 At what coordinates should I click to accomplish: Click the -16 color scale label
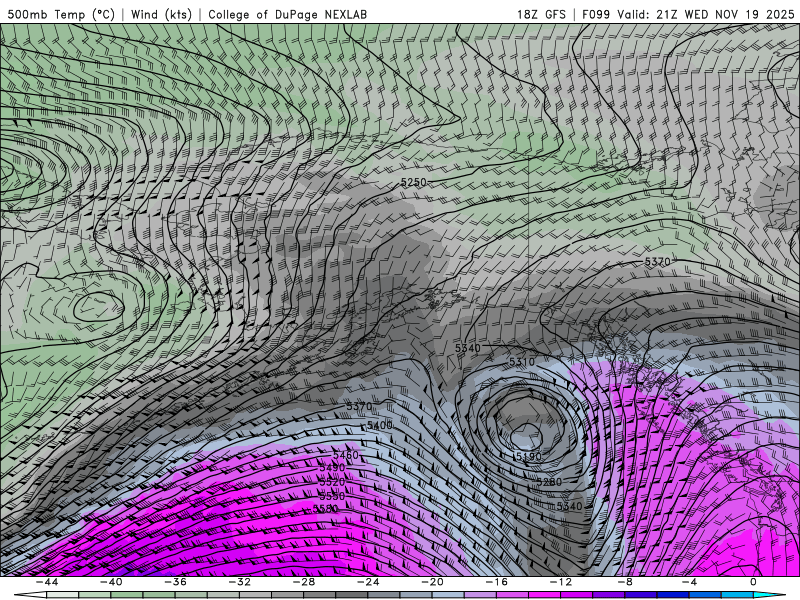496,582
